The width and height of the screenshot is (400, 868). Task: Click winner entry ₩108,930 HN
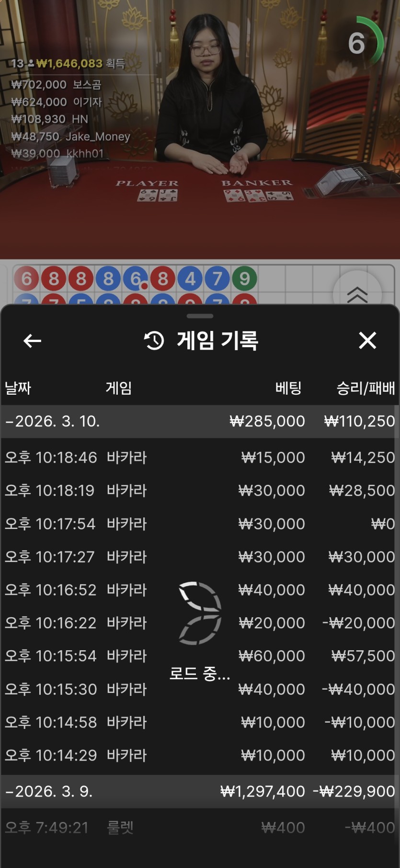[50, 119]
